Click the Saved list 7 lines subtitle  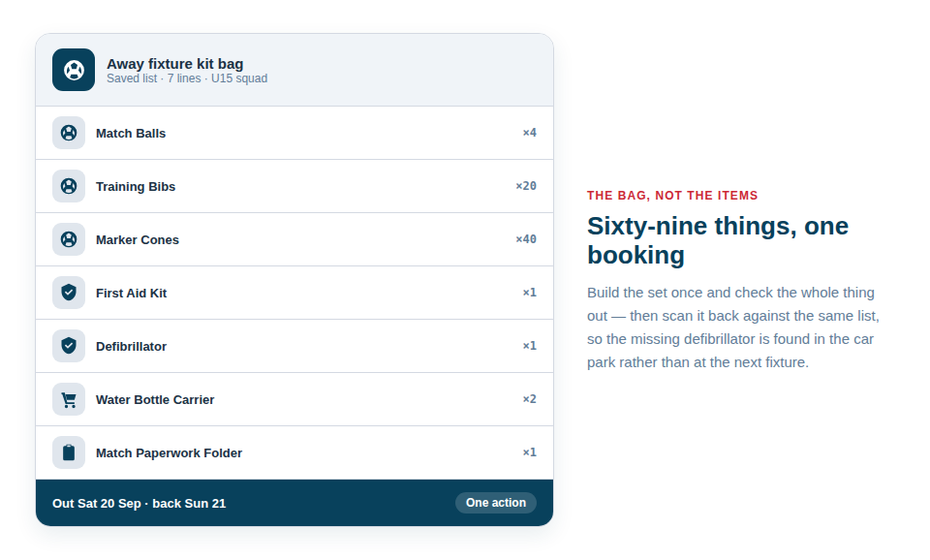click(x=187, y=78)
